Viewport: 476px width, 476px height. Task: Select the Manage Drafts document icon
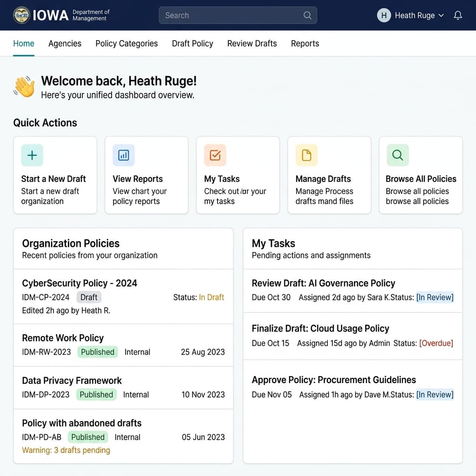point(306,155)
